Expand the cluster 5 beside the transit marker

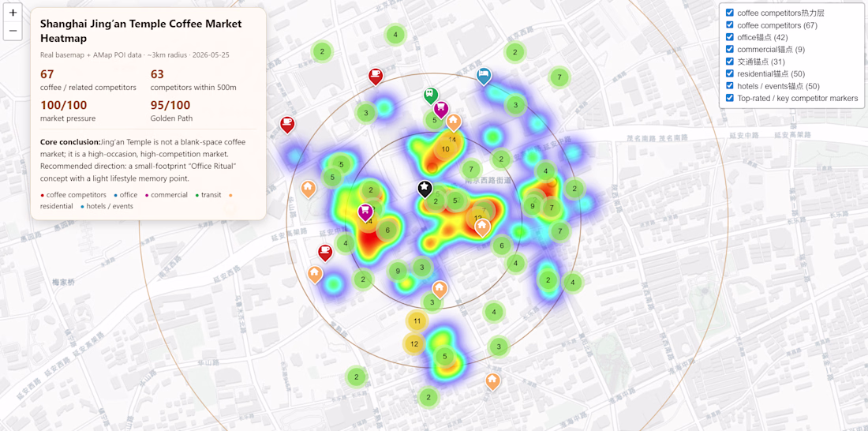click(435, 120)
